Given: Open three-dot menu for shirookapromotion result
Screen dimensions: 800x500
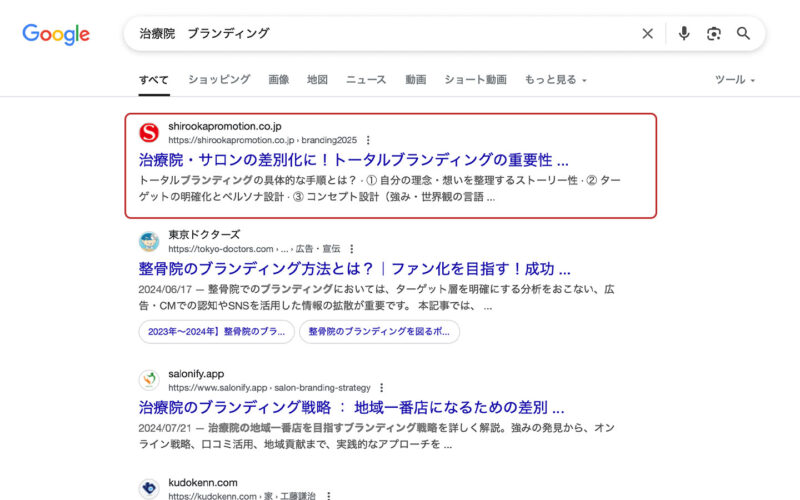Looking at the screenshot, I should click(x=368, y=140).
